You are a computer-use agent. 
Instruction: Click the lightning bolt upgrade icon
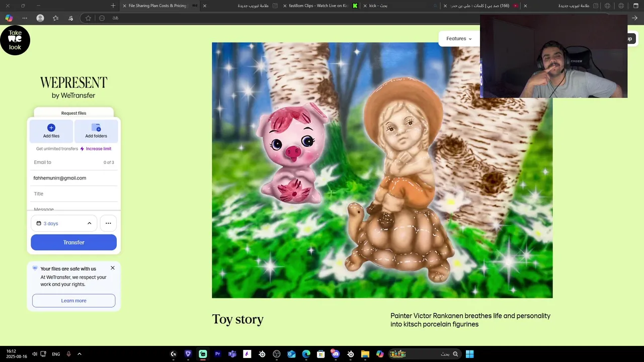(x=82, y=149)
